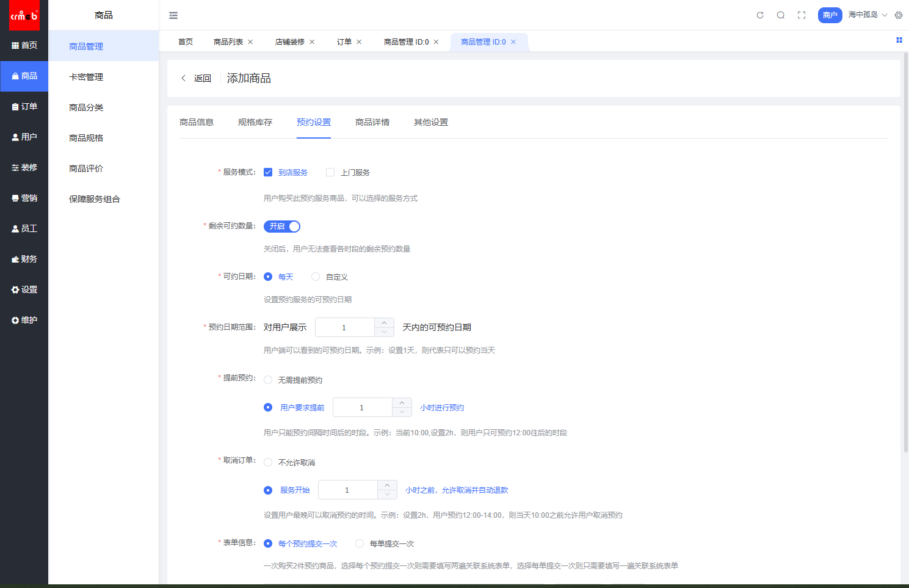Choose 无需提前预约 for advance booking
Viewport: 909px width, 588px height.
(x=268, y=380)
